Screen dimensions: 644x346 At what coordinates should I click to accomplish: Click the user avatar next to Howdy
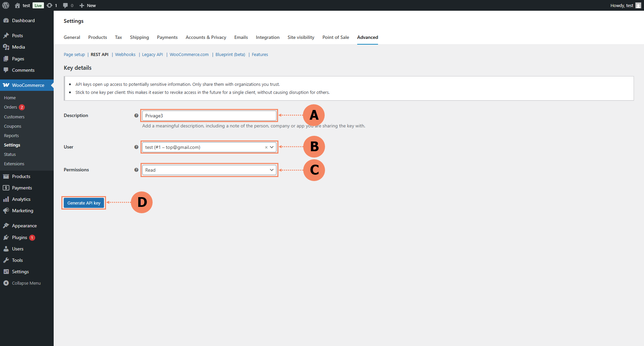[638, 5]
